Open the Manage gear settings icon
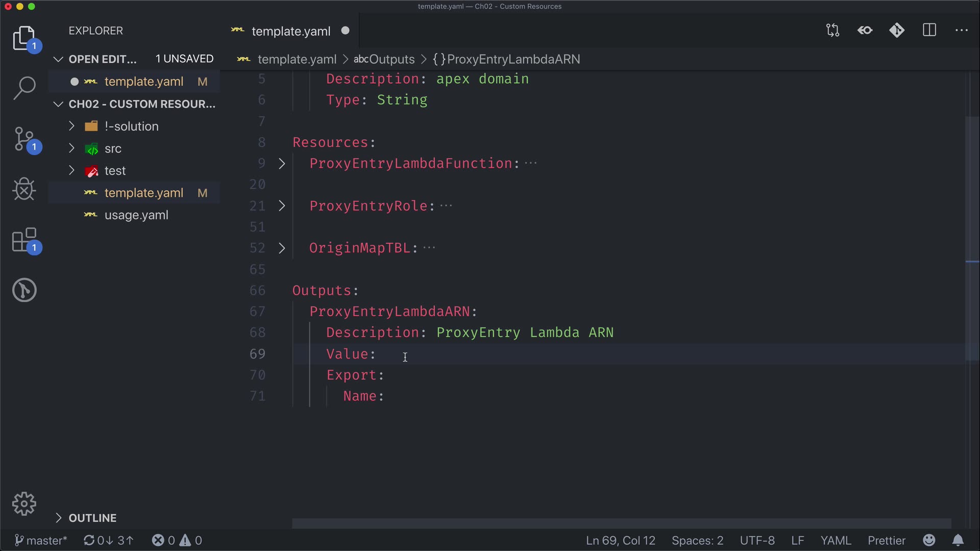 (x=24, y=504)
